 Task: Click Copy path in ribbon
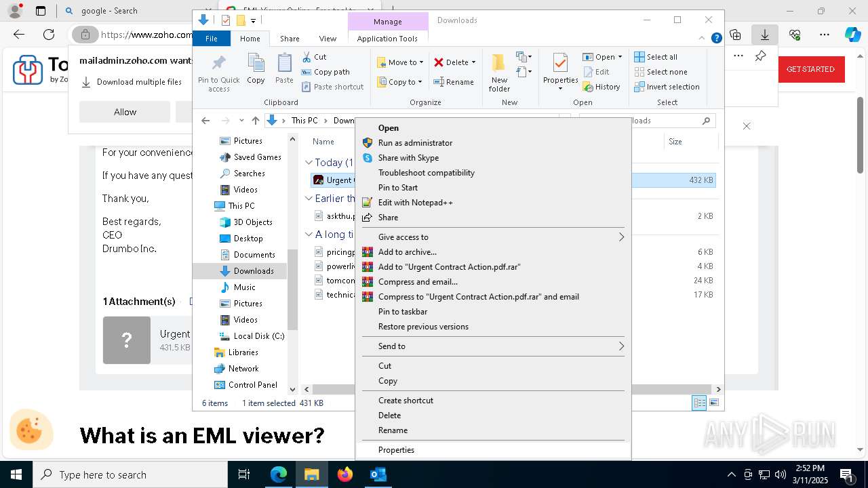pyautogui.click(x=325, y=72)
